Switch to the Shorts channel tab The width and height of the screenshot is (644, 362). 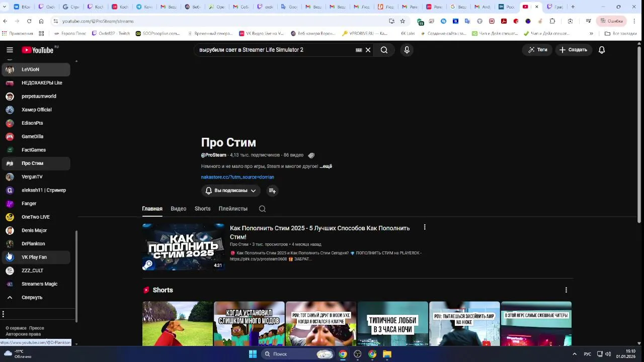click(x=202, y=209)
